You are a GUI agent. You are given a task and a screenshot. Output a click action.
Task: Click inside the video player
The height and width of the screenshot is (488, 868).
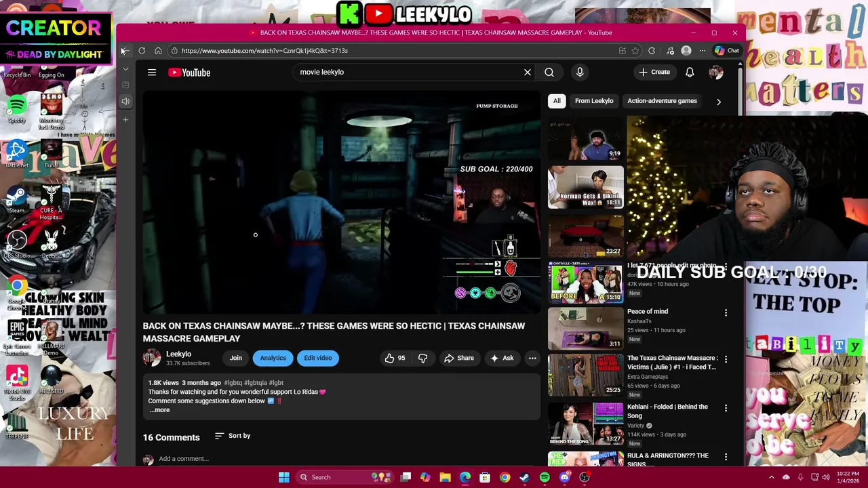[342, 203]
